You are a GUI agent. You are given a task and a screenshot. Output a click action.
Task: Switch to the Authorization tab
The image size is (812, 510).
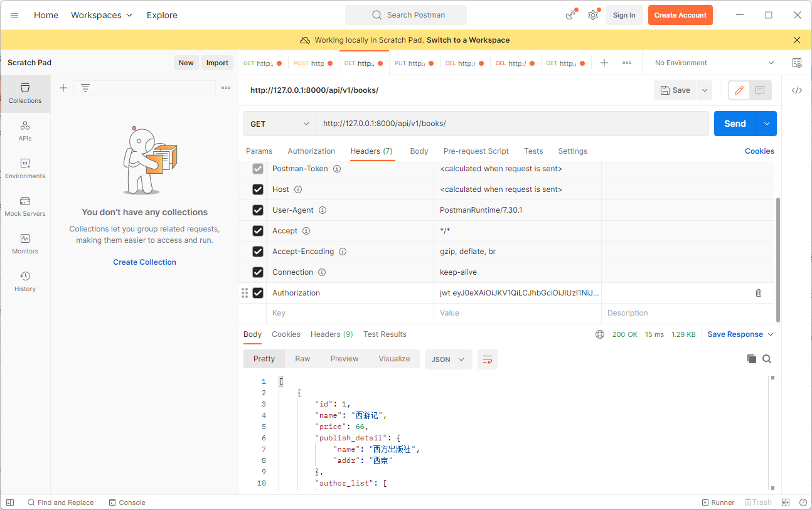pyautogui.click(x=311, y=151)
